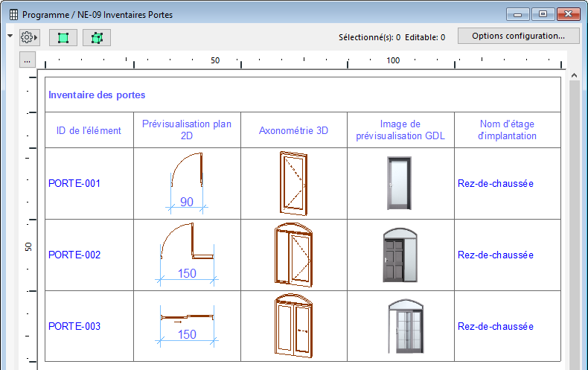
Task: Click the schedule window title icon
Action: pyautogui.click(x=13, y=14)
